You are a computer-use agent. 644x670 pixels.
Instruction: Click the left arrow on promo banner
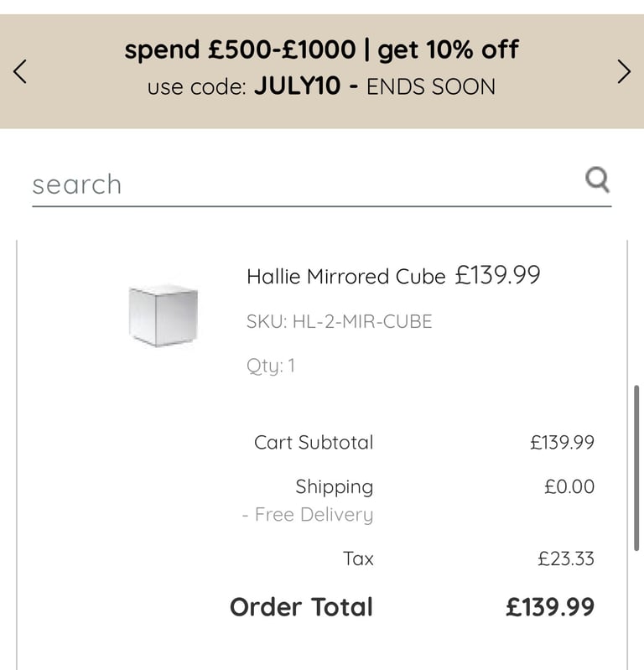click(x=20, y=71)
